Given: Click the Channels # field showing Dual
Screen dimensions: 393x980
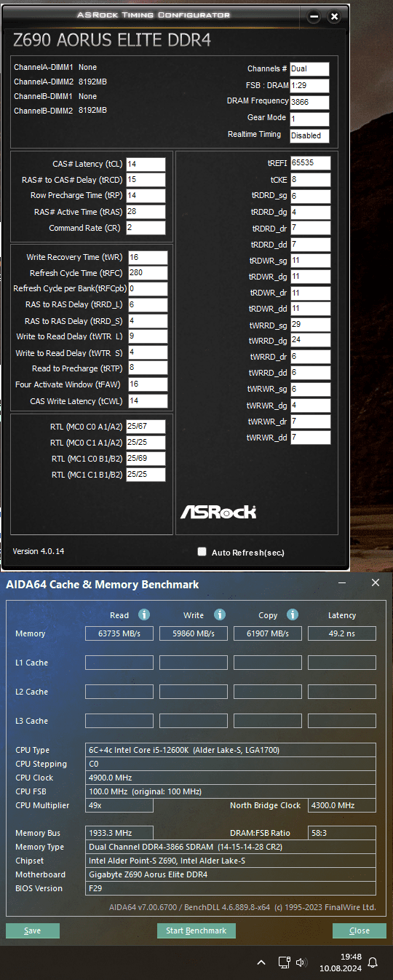Looking at the screenshot, I should 309,69.
